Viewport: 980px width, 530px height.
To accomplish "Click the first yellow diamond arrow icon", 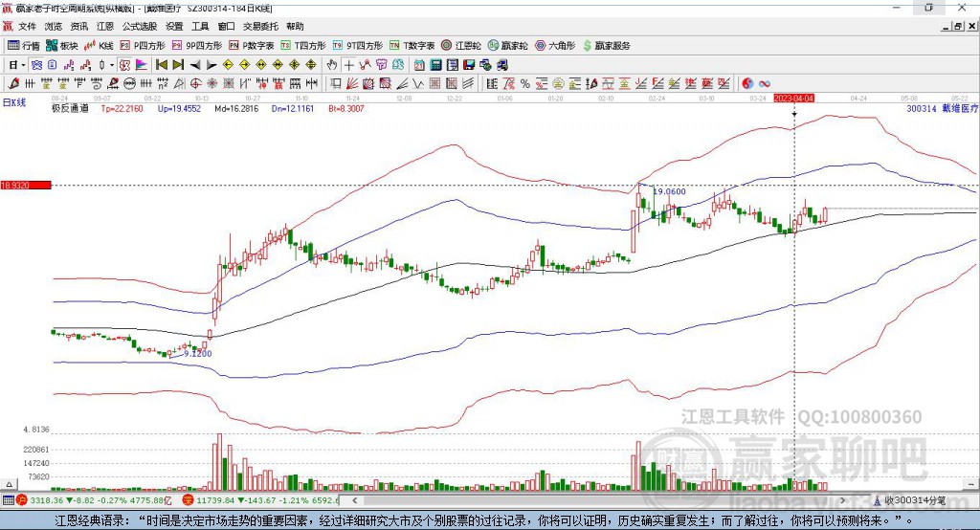I will pos(228,65).
